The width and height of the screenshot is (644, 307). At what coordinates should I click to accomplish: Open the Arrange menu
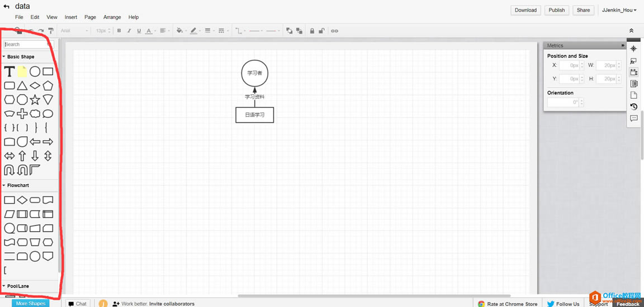pyautogui.click(x=112, y=17)
